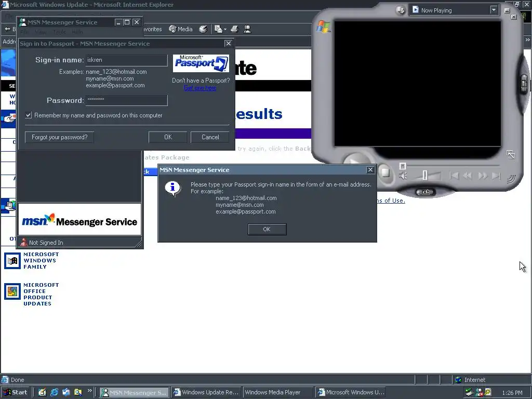Toggle the playlist pane button on Media Player
Viewport: 532px width, 399px height.
coord(524,84)
